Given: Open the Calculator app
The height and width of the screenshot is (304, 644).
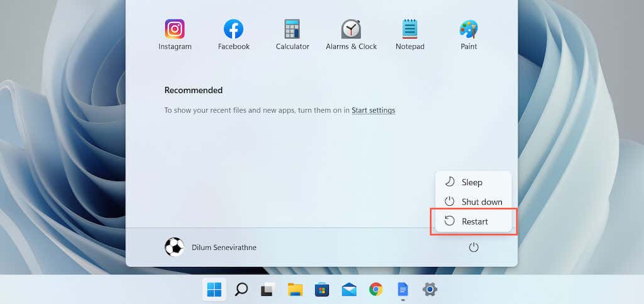Looking at the screenshot, I should (x=292, y=35).
